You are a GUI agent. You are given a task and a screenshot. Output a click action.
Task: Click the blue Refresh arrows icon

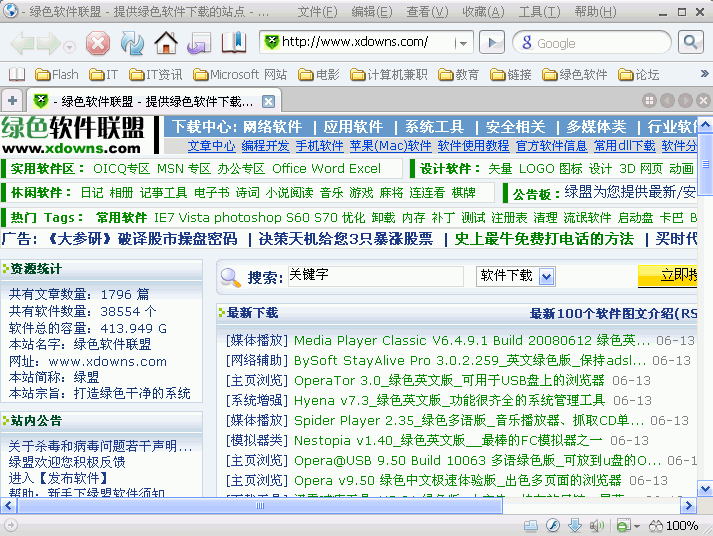click(132, 43)
